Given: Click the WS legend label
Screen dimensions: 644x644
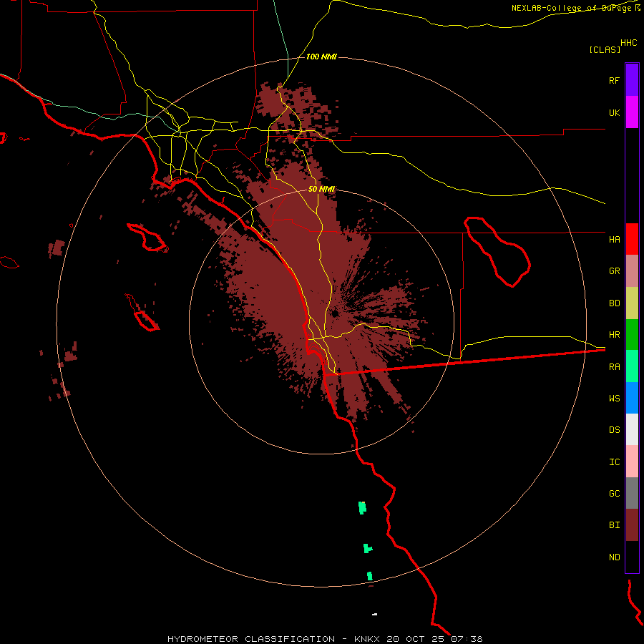Looking at the screenshot, I should tap(614, 398).
